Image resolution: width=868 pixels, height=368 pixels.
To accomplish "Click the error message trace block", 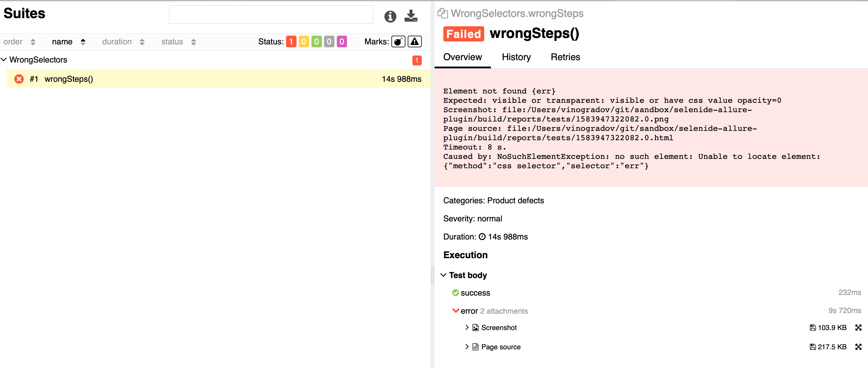I will tap(651, 128).
